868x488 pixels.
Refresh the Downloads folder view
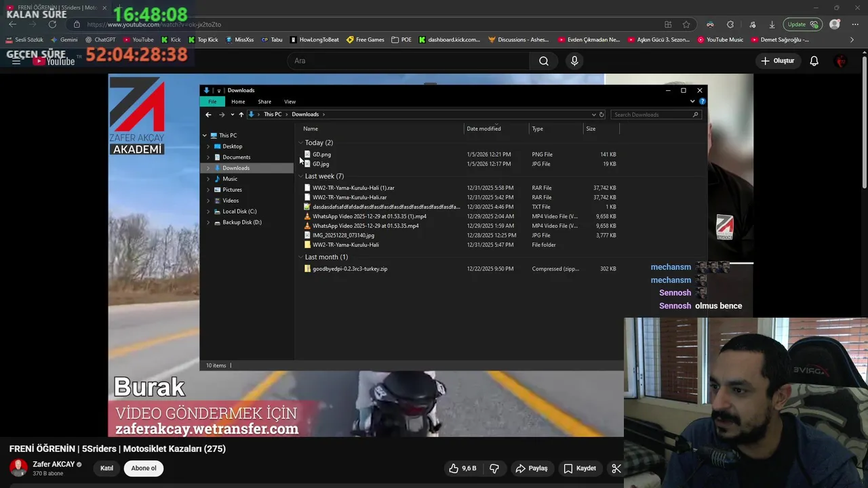tap(601, 115)
